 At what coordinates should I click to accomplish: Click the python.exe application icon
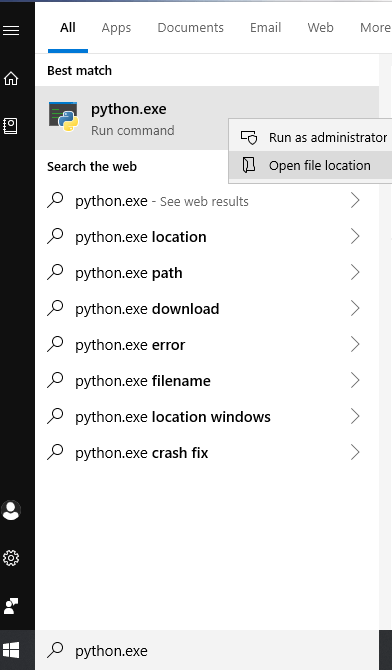[x=63, y=116]
